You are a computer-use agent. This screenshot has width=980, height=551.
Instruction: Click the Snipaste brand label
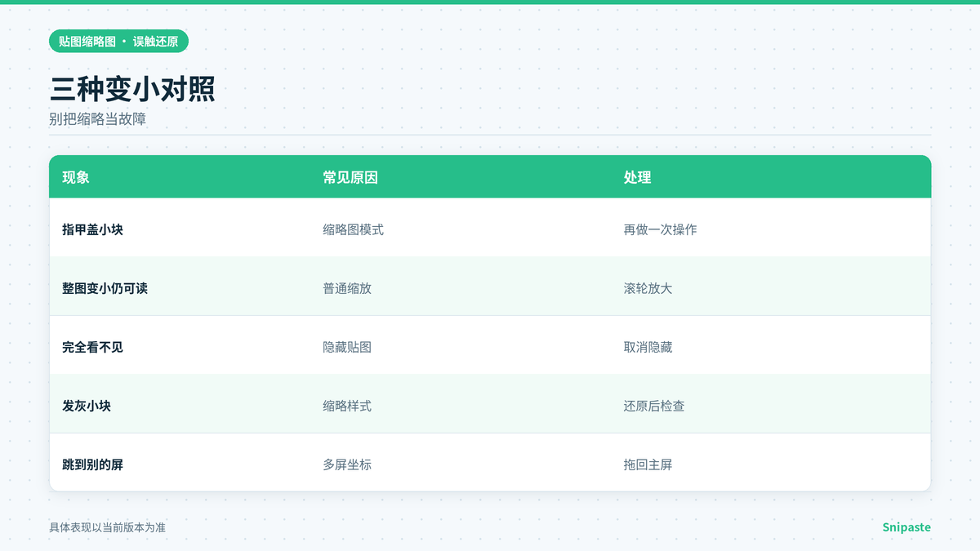tap(906, 527)
